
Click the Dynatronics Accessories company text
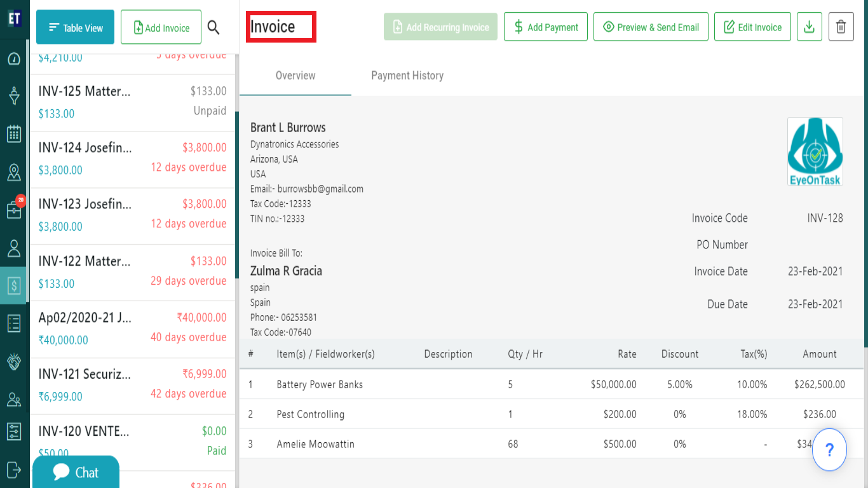(x=295, y=144)
